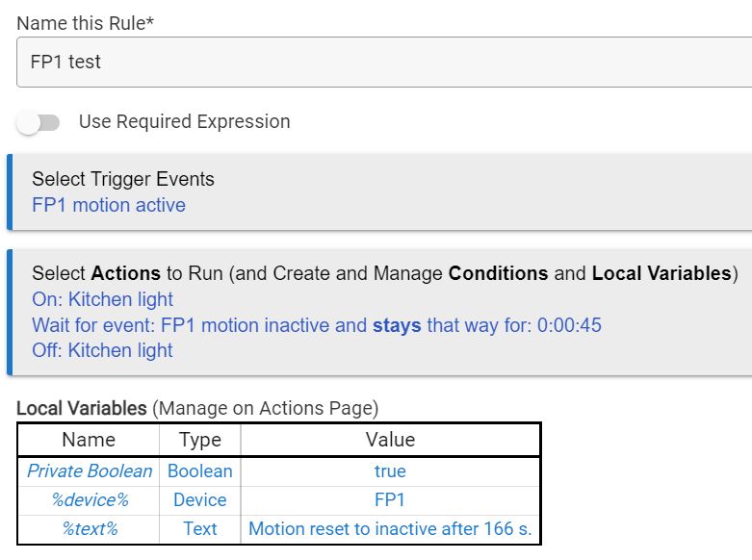Open the On: Kitchen light action

[103, 299]
